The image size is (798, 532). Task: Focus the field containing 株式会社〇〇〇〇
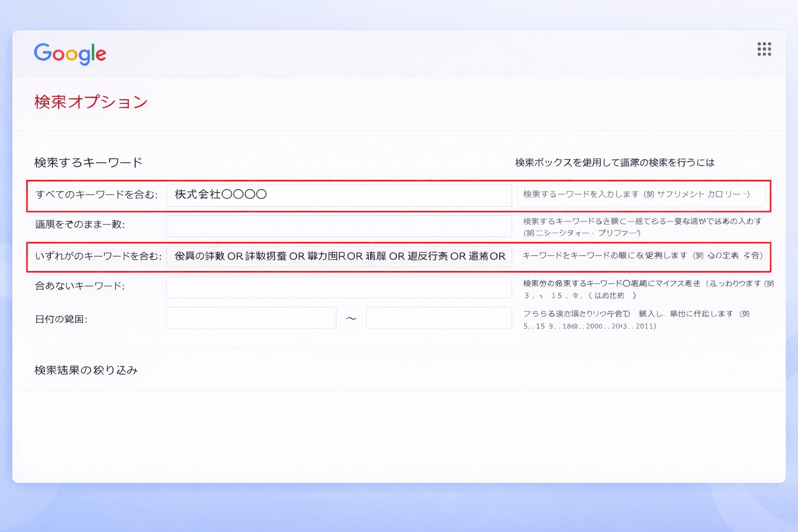339,195
